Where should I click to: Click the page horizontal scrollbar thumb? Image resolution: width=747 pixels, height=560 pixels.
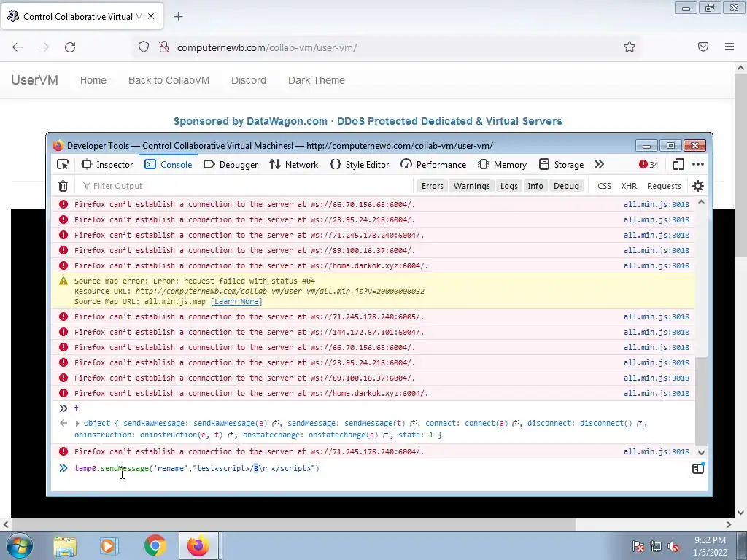293,525
